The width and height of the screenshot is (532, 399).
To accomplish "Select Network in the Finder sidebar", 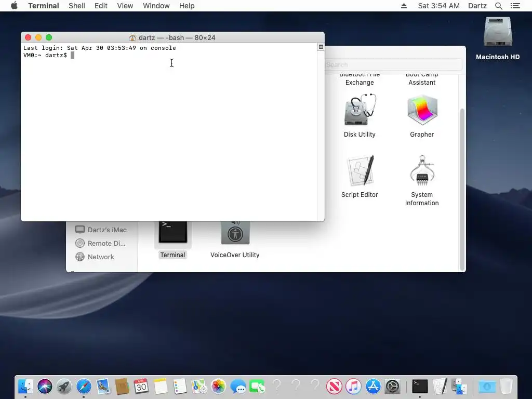I will 95,257.
